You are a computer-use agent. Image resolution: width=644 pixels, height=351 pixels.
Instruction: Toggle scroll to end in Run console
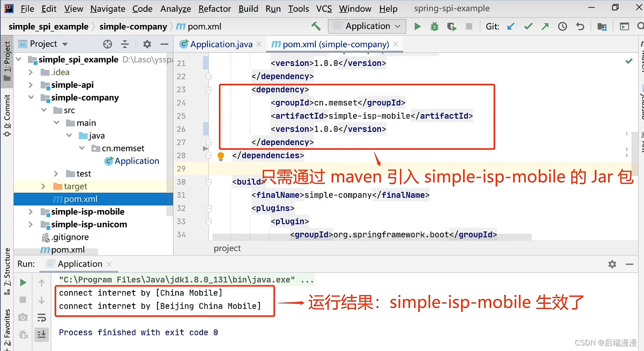[x=41, y=334]
